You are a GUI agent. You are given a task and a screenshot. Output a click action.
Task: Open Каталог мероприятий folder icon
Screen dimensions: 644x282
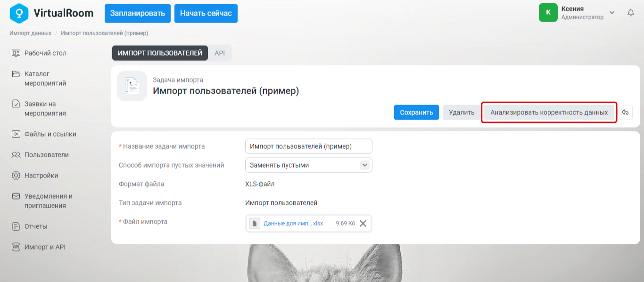16,74
